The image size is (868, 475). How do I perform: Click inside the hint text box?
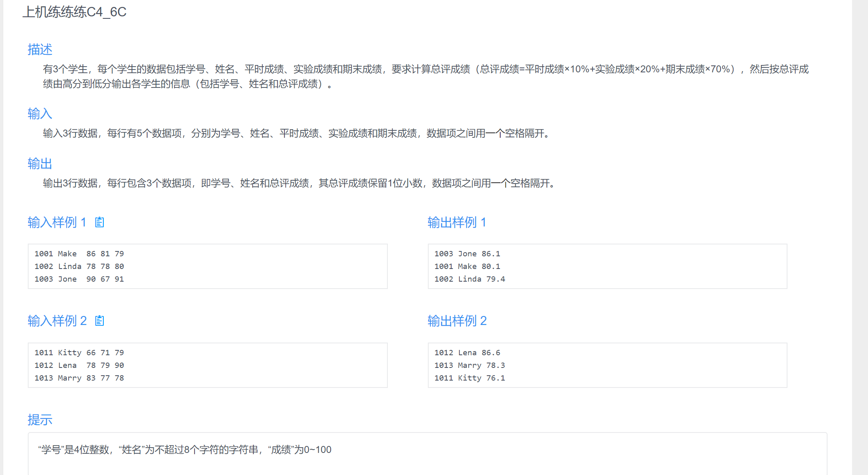click(x=185, y=450)
